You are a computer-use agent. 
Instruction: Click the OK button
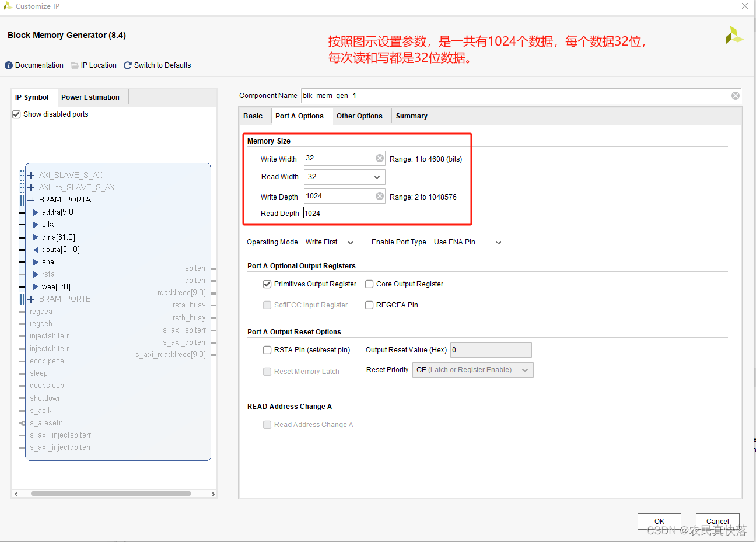(x=659, y=521)
